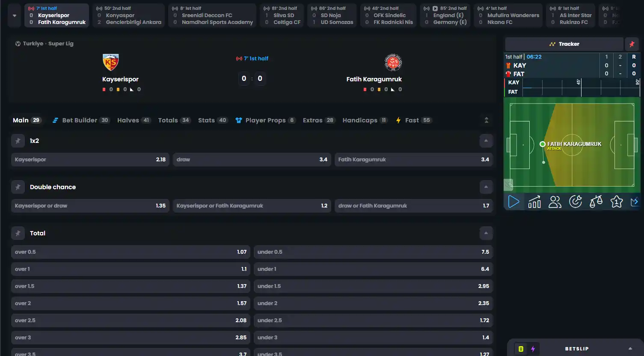The image size is (644, 356).
Task: Select over 2.5 at odds 2.08
Action: tap(131, 320)
